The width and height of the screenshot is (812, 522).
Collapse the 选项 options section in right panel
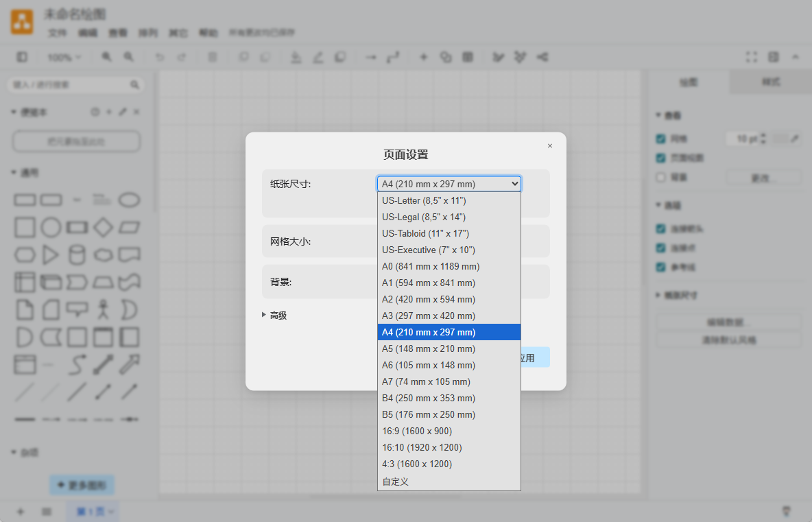point(669,205)
